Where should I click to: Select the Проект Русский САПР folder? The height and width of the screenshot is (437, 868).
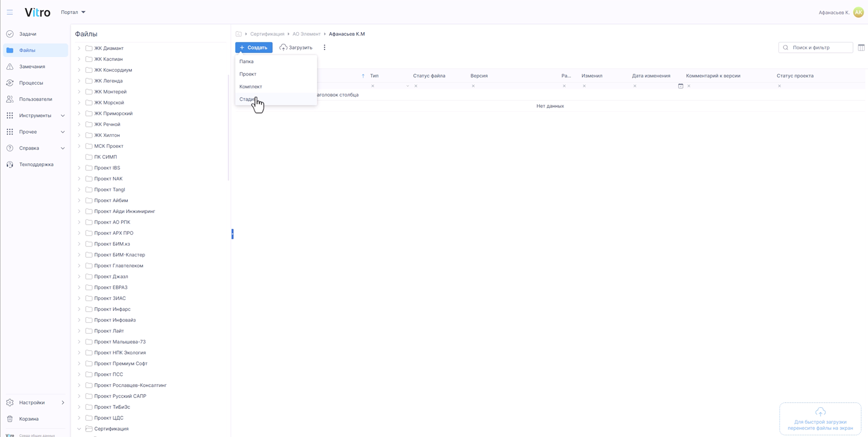120,396
